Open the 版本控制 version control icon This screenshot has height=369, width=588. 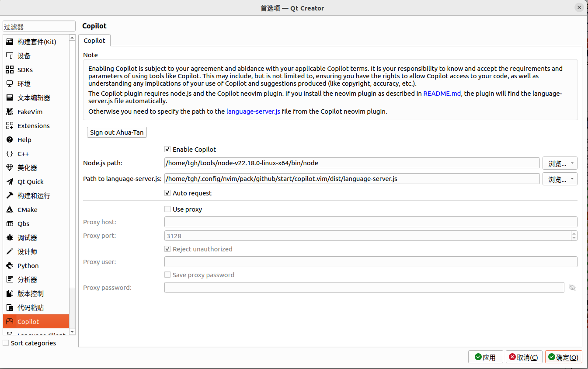pos(10,294)
